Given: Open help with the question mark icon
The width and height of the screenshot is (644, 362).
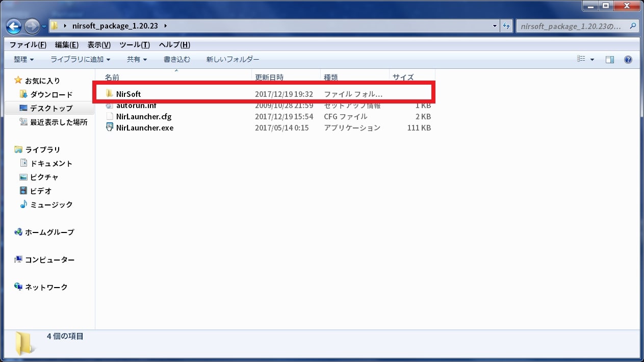Looking at the screenshot, I should 628,60.
